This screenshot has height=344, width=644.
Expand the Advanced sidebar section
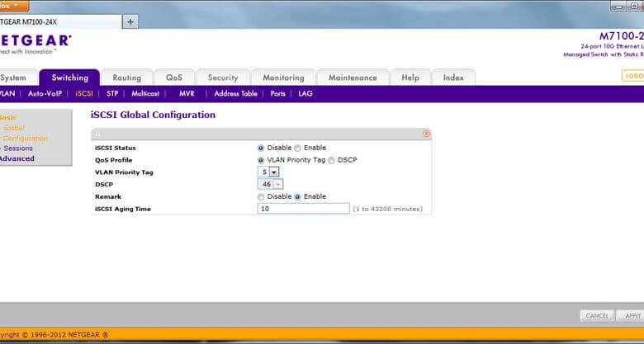17,158
